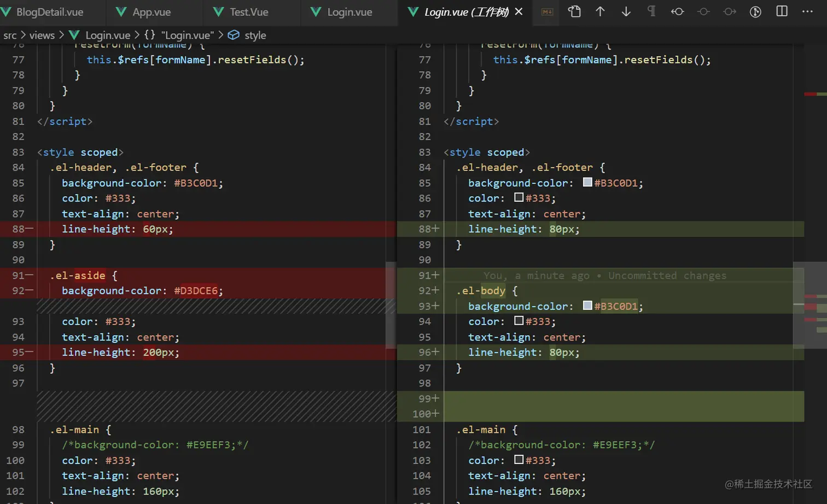827x504 pixels.
Task: Click '.el-header, .el-footer {' in right pane
Action: pyautogui.click(x=531, y=167)
